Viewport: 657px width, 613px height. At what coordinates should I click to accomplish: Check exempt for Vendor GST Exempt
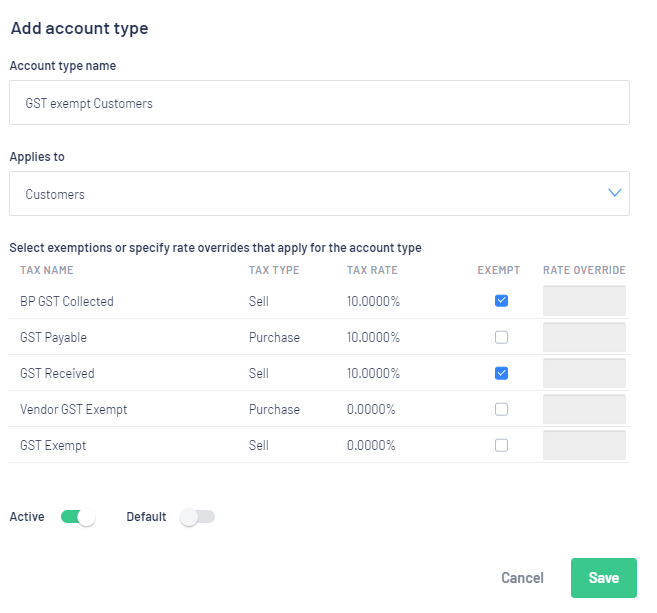tap(501, 409)
